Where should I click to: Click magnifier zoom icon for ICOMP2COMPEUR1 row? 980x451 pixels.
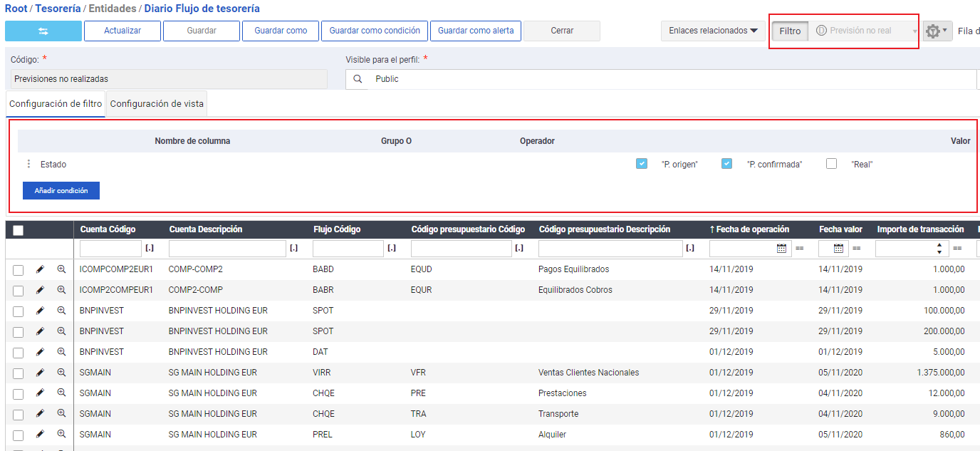click(x=61, y=290)
